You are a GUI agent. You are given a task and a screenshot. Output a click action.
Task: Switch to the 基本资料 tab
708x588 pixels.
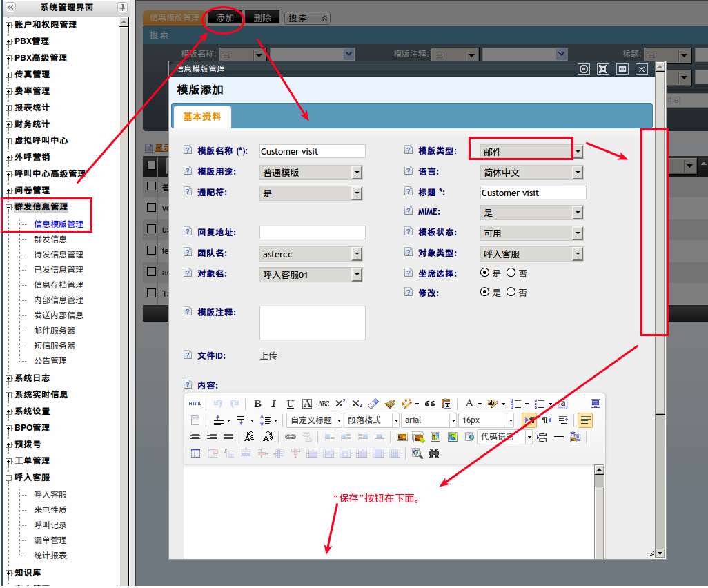click(202, 117)
